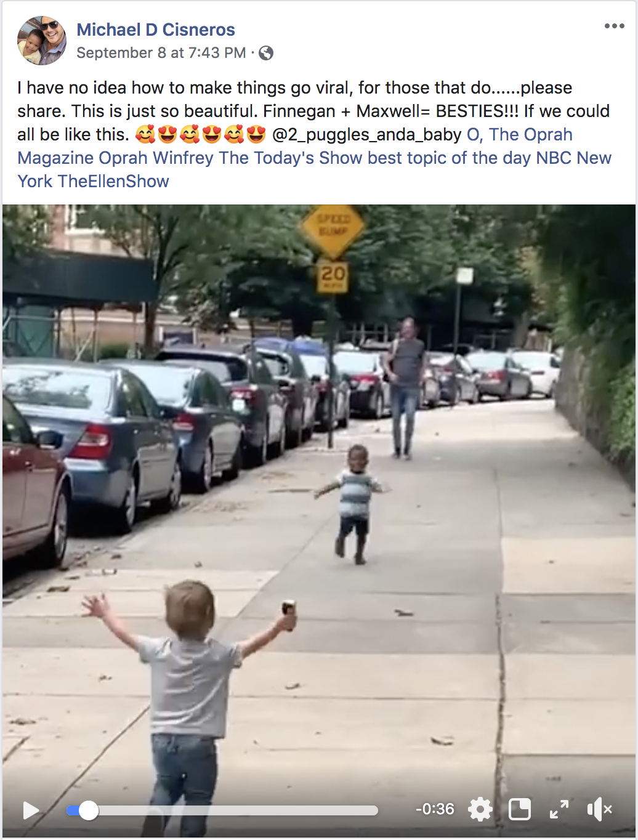Click the remaining time -0:36 label
Viewport: 638px width, 840px height.
[x=435, y=809]
